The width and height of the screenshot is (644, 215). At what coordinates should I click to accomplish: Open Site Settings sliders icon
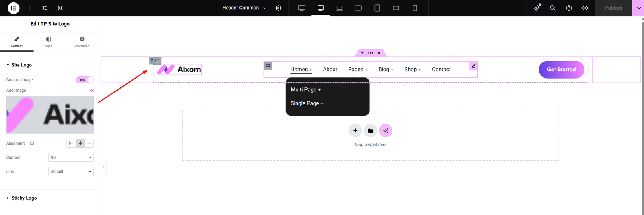pyautogui.click(x=45, y=8)
